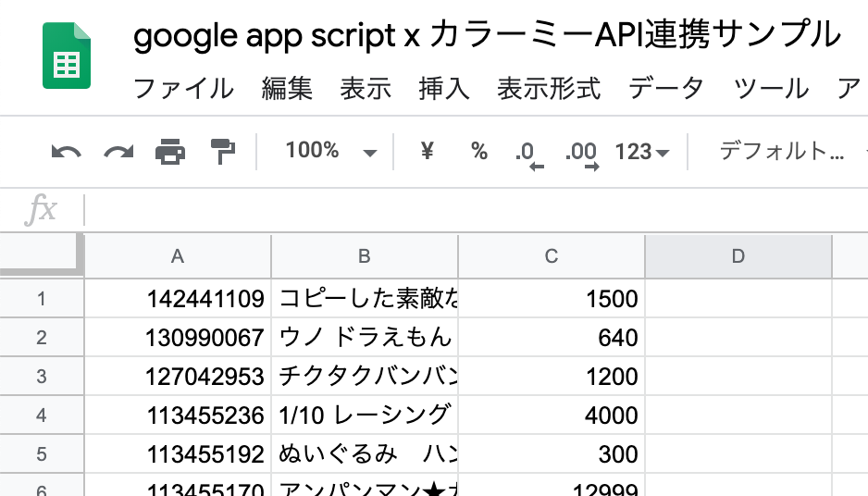Image resolution: width=868 pixels, height=496 pixels.
Task: Click cell containing 127042953
Action: (178, 377)
